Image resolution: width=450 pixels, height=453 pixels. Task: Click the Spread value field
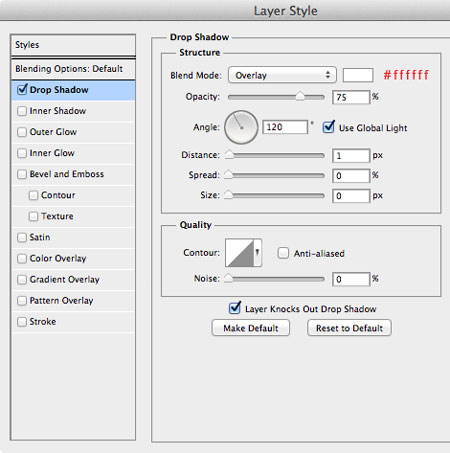coord(351,176)
